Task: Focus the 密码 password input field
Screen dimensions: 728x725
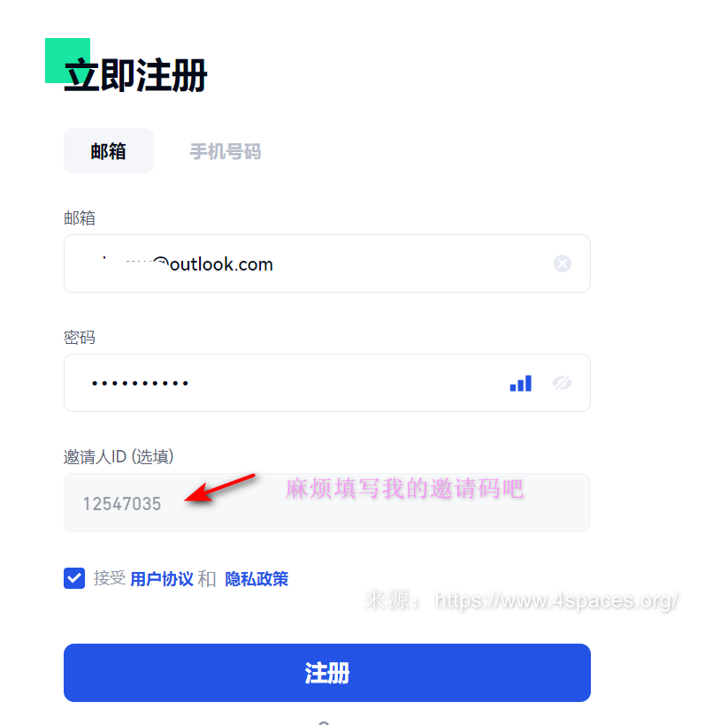Action: click(327, 383)
